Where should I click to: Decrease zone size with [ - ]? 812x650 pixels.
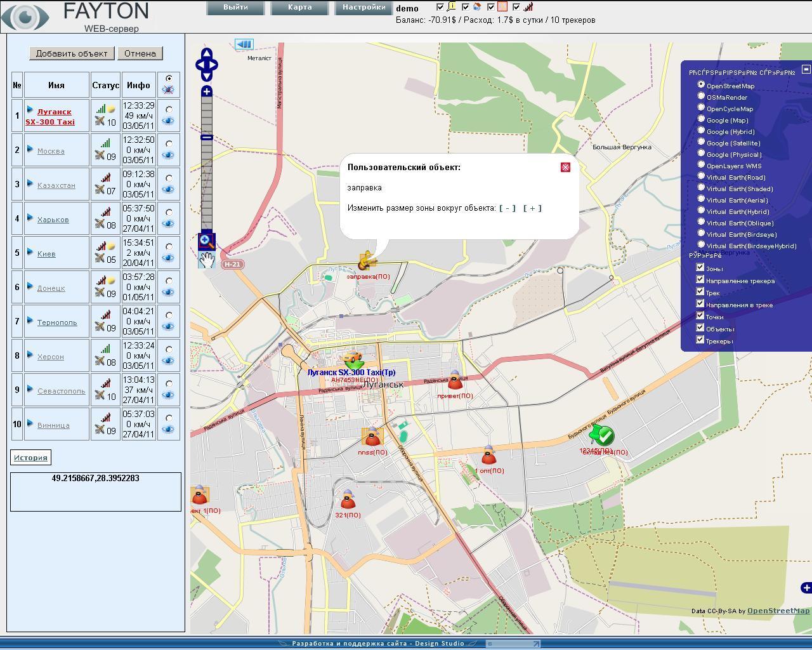(507, 208)
